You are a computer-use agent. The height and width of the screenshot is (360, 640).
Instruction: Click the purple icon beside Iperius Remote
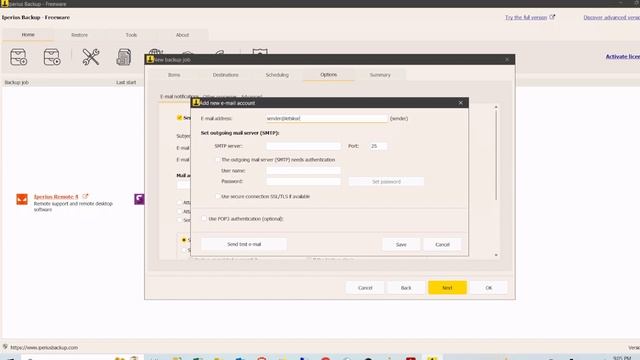pyautogui.click(x=139, y=199)
